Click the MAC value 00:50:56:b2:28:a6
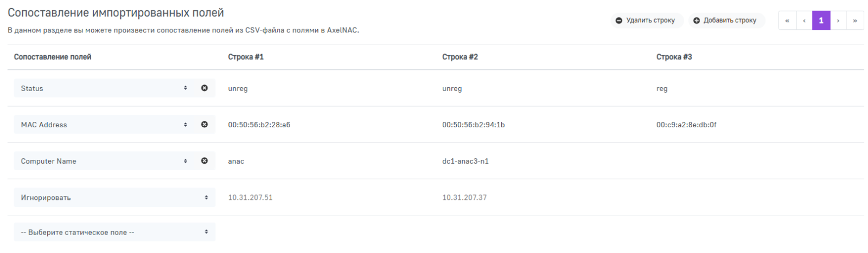 (259, 125)
